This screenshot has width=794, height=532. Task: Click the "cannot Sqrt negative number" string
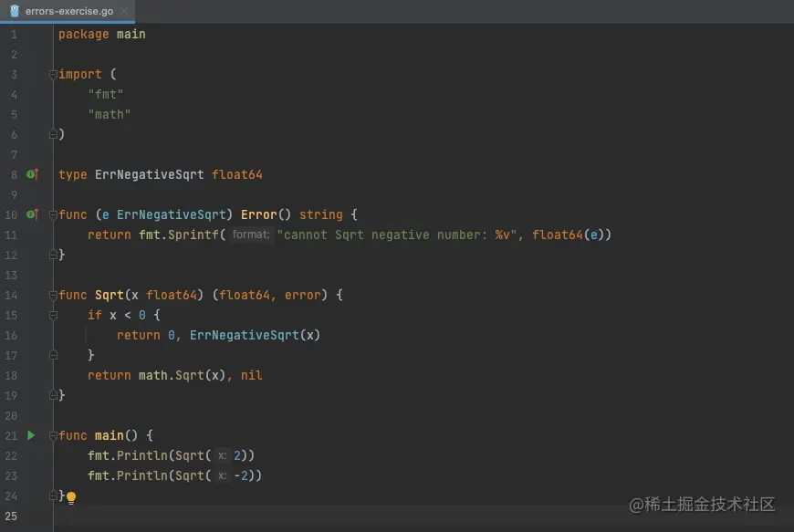(x=396, y=235)
